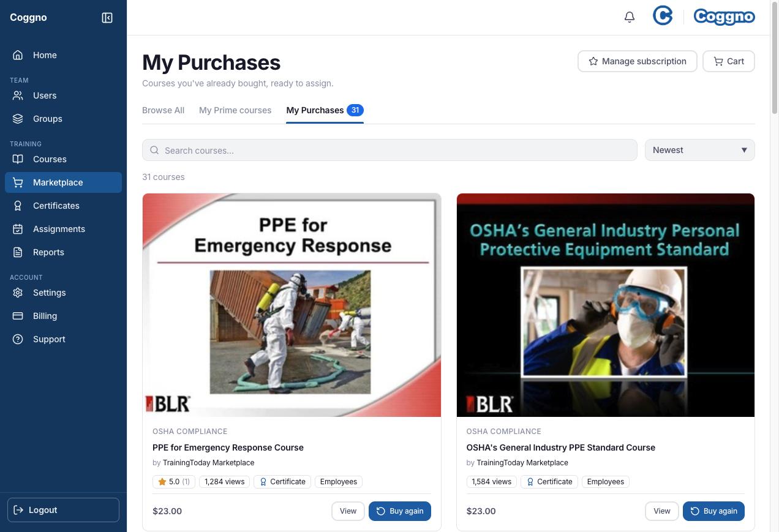The image size is (779, 532).
Task: Switch to Browse All tab
Action: (163, 110)
